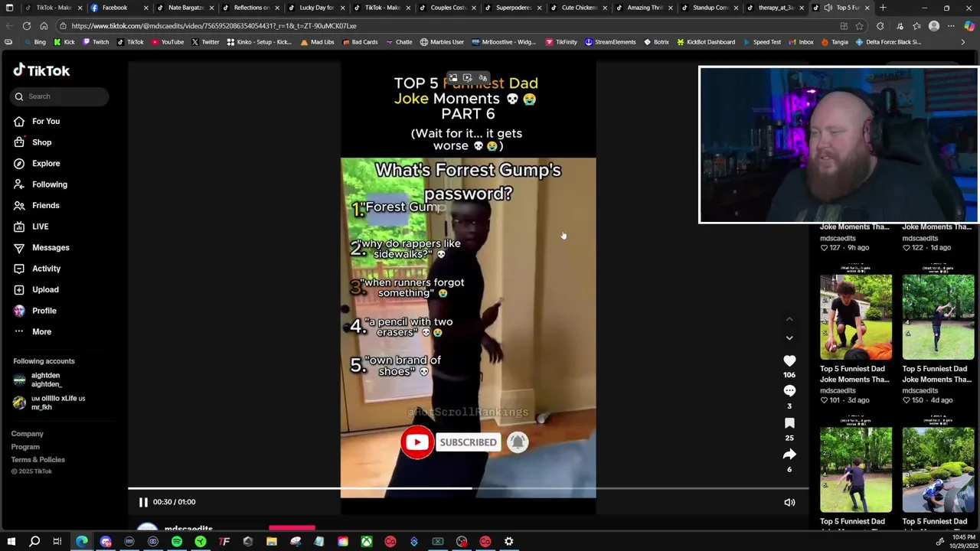Open the comments bubble icon
The height and width of the screenshot is (551, 980).
(x=789, y=391)
